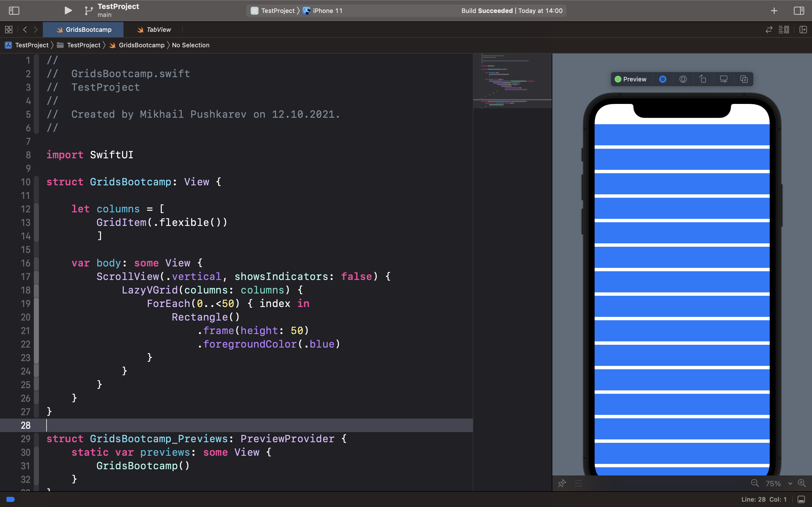Duplicate the preview variant
Image resolution: width=812 pixels, height=507 pixels.
[744, 79]
